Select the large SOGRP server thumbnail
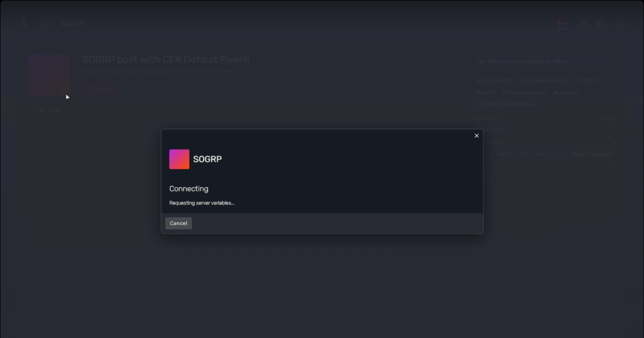The width and height of the screenshot is (644, 338). (49, 74)
